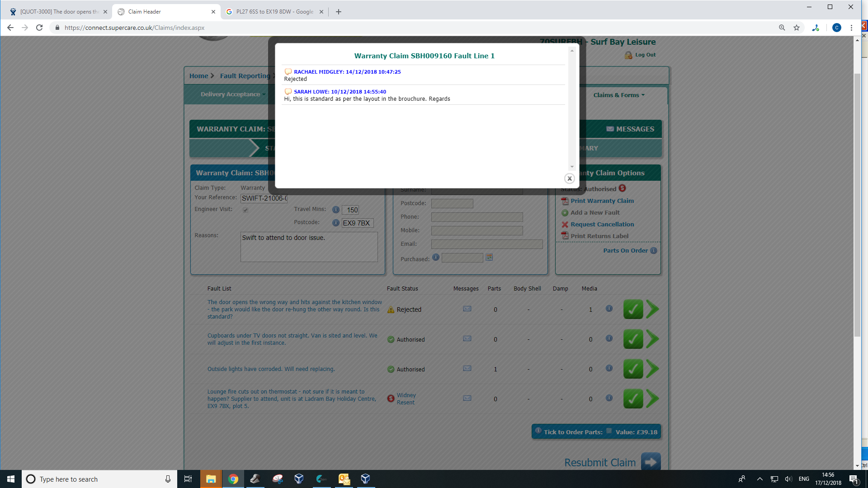Expand the Claims & Forms dropdown
The image size is (868, 488).
(618, 95)
